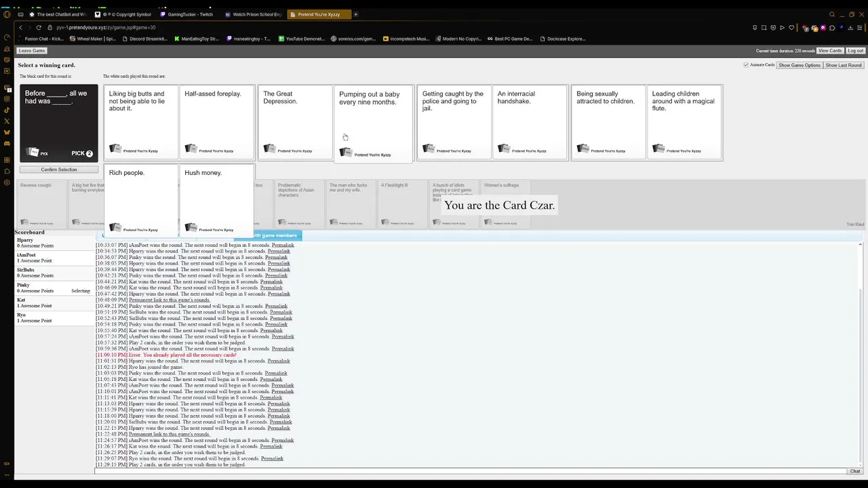Click the Log out button
Viewport: 868px width, 488px height.
tap(856, 51)
